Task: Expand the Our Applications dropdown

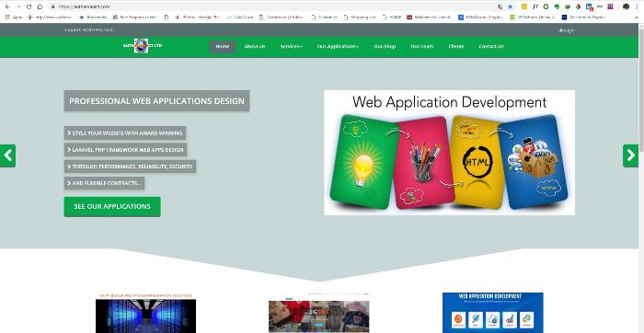Action: click(338, 46)
